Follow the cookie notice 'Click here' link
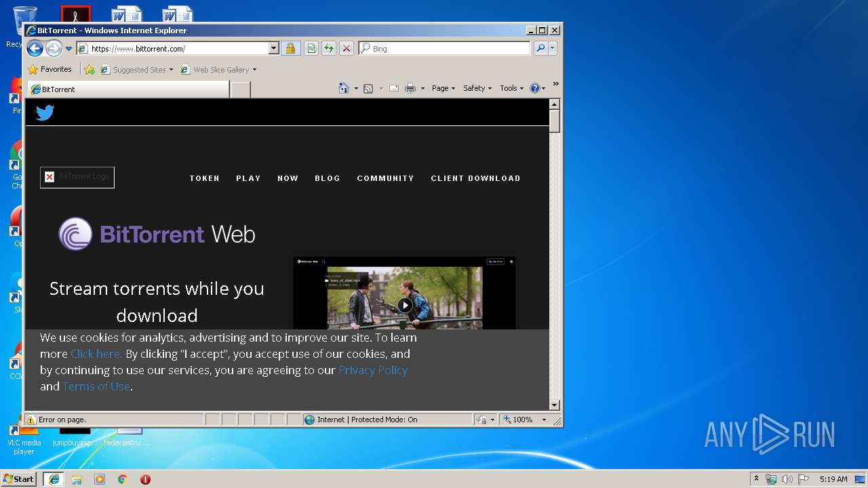 [x=96, y=354]
